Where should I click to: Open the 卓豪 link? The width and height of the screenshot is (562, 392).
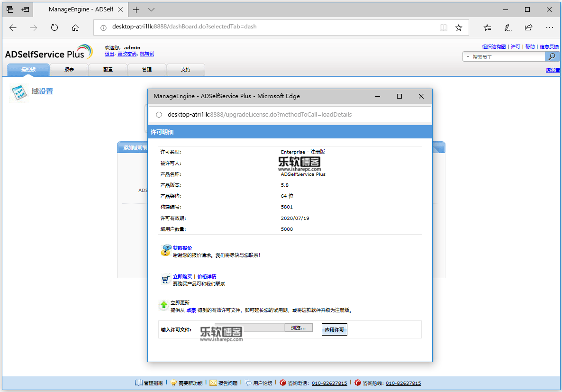pos(191,310)
